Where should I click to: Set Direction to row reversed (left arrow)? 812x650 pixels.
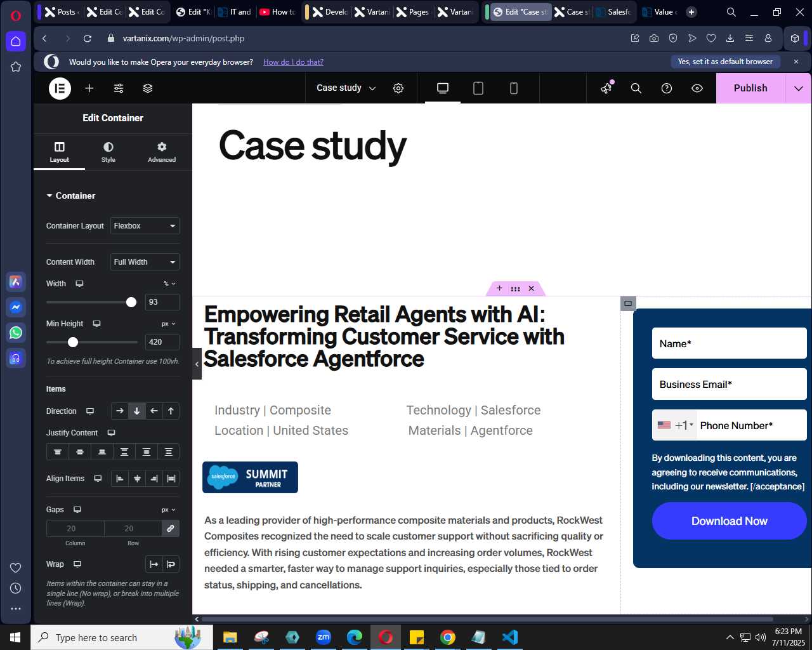click(154, 411)
